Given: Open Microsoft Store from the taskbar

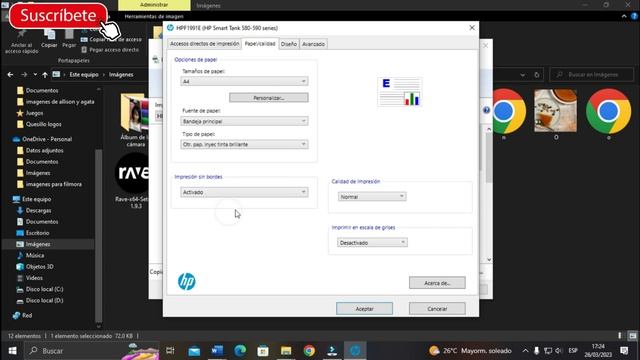Looking at the screenshot, I should 263,351.
